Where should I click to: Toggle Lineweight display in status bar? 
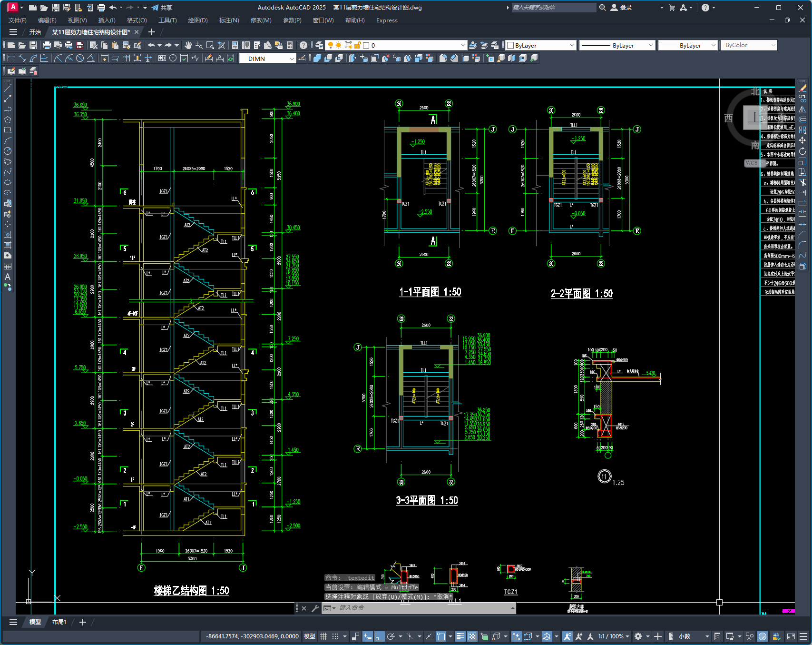[460, 636]
